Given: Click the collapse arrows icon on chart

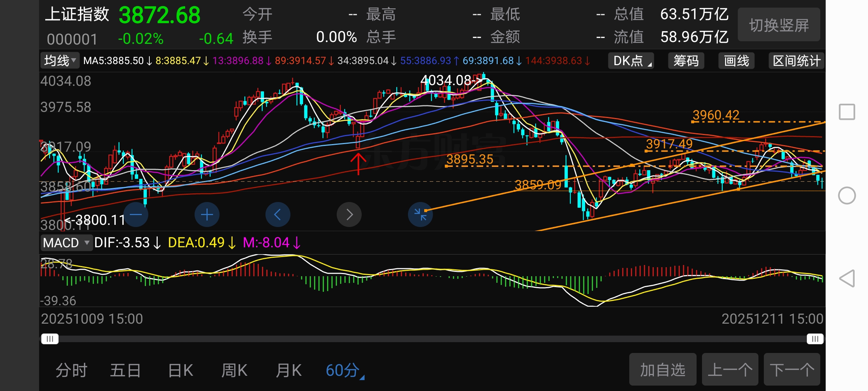Looking at the screenshot, I should tap(420, 215).
